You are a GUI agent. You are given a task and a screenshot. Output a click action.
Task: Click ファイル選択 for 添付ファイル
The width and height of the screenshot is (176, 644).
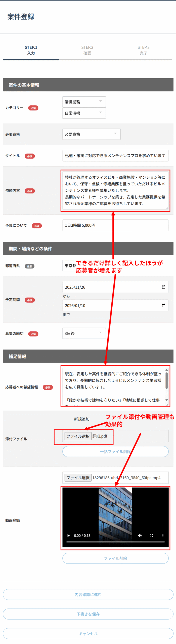click(x=78, y=436)
